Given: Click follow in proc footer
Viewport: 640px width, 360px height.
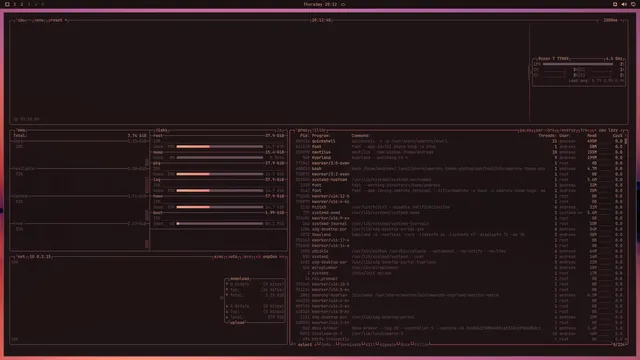Looking at the screenshot, I should click(421, 344).
